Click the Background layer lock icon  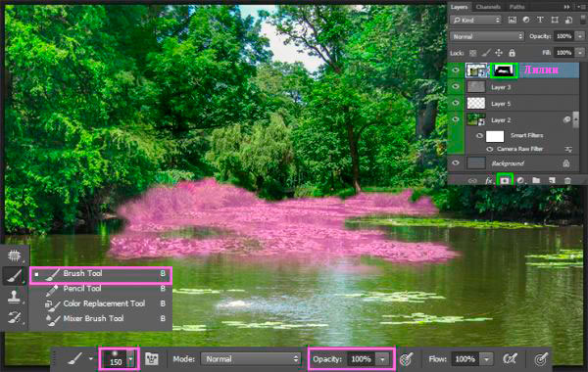[566, 163]
